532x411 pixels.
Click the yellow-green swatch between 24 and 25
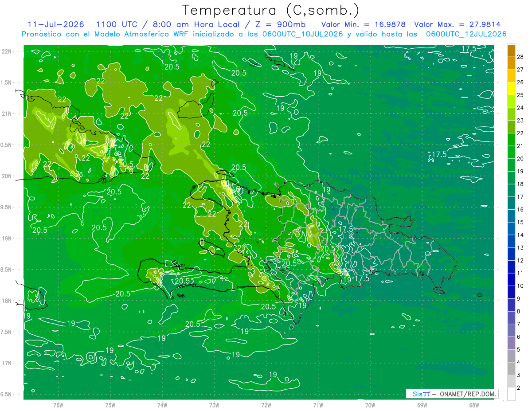(511, 101)
